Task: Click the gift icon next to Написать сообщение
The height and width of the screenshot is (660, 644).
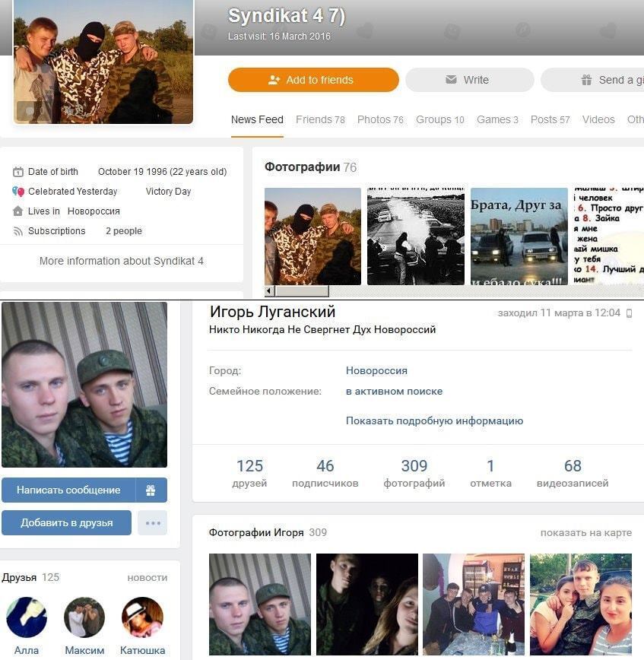Action: tap(151, 490)
